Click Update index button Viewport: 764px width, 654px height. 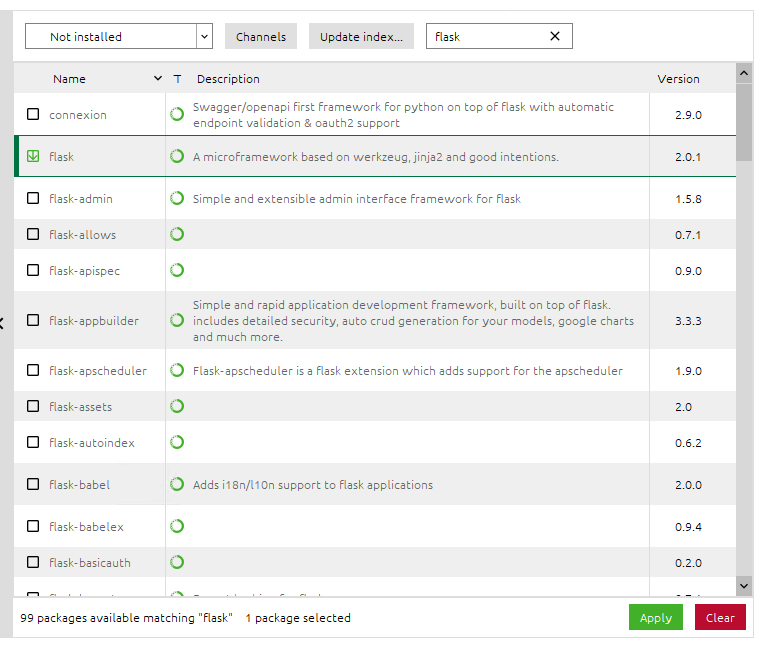(361, 37)
